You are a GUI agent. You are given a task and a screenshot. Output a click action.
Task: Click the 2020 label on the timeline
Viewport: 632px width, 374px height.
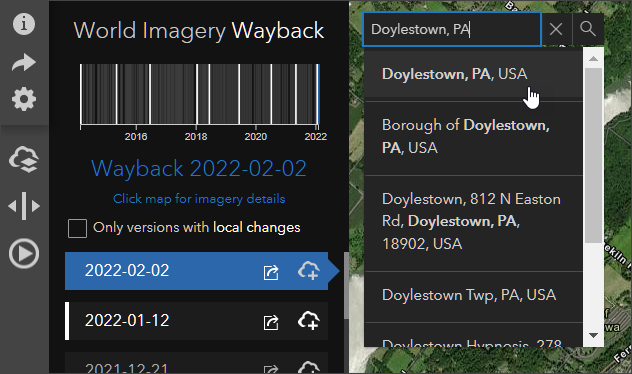(256, 137)
